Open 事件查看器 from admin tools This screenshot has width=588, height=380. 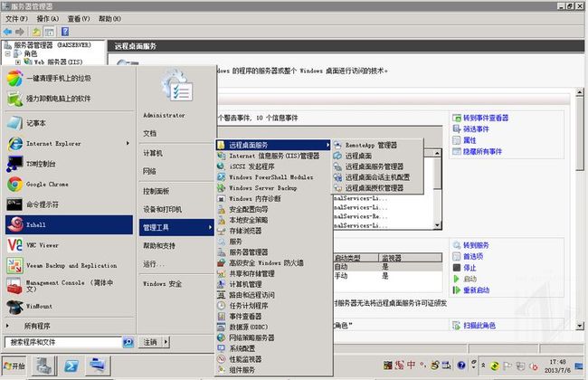click(x=273, y=317)
